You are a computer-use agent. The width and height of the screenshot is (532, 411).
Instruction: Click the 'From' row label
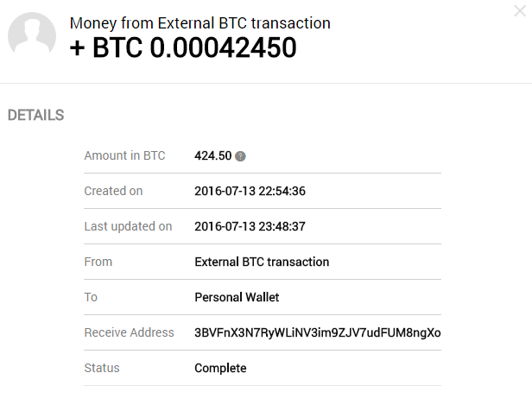click(x=98, y=262)
